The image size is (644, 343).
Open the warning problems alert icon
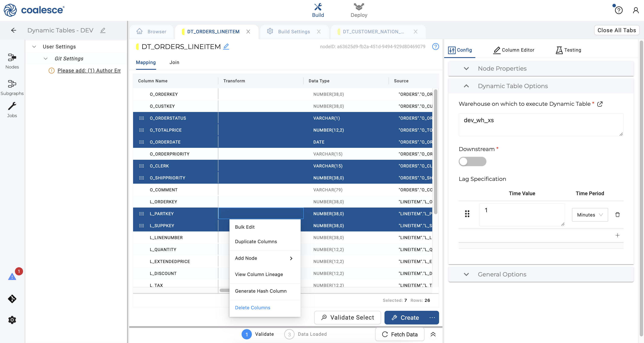pos(12,276)
